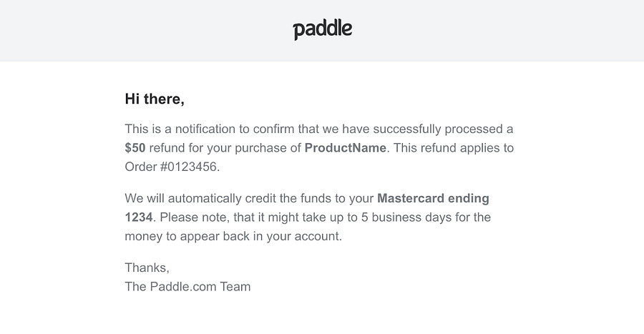The height and width of the screenshot is (334, 644).
Task: Click "money to appear back in your account"
Action: coord(233,235)
